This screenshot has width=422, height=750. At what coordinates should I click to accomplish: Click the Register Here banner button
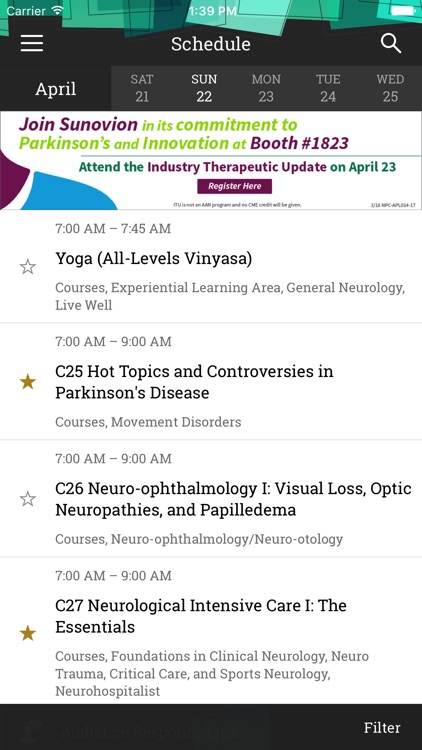point(234,186)
